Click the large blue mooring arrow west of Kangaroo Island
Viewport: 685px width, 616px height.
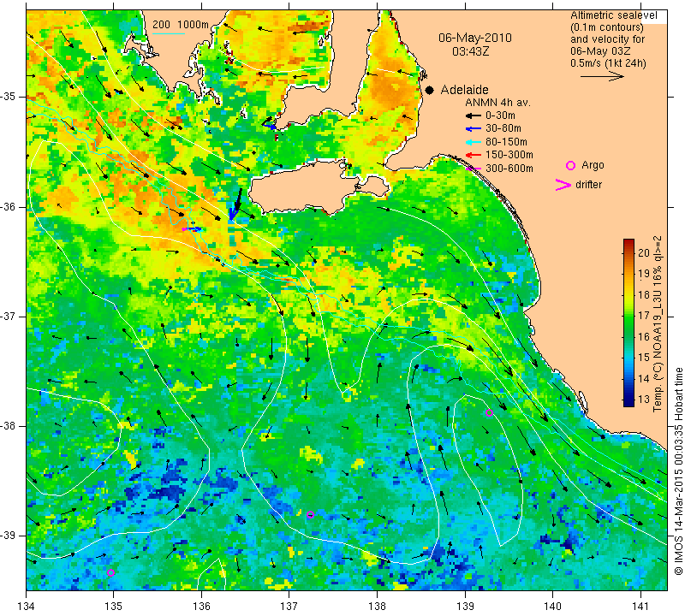[235, 204]
